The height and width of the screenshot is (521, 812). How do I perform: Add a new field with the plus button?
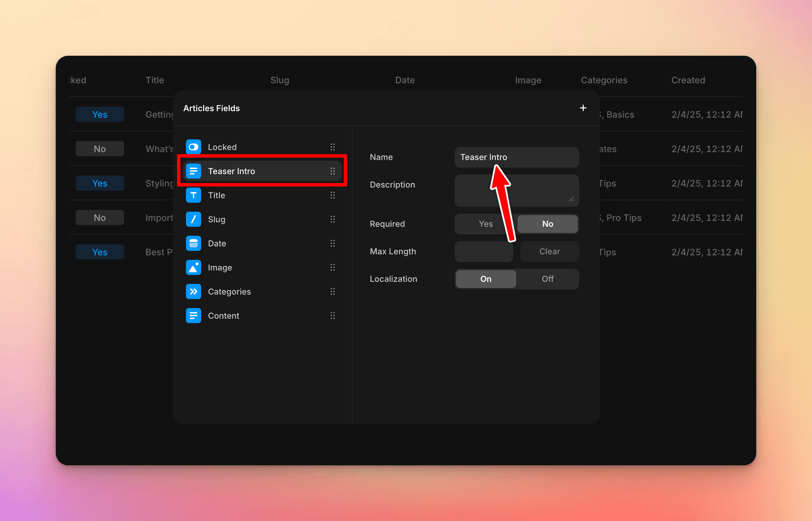583,108
